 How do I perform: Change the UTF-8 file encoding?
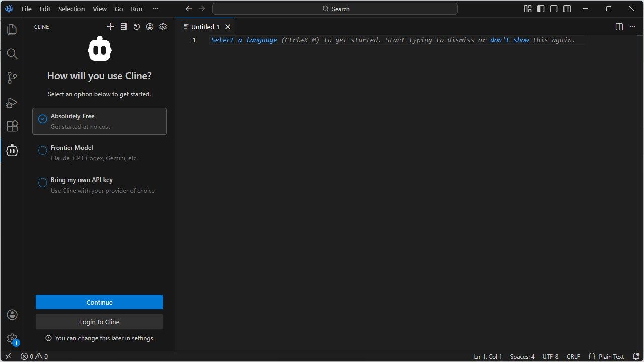(550, 356)
